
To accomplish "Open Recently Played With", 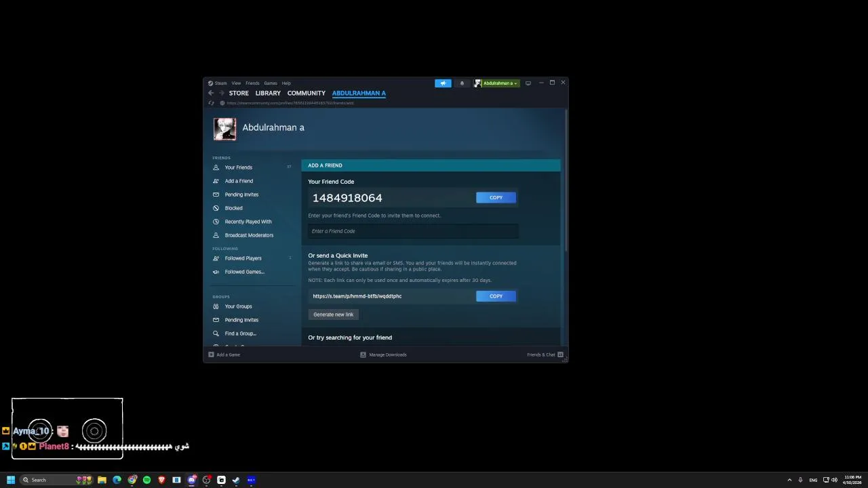I will (248, 222).
